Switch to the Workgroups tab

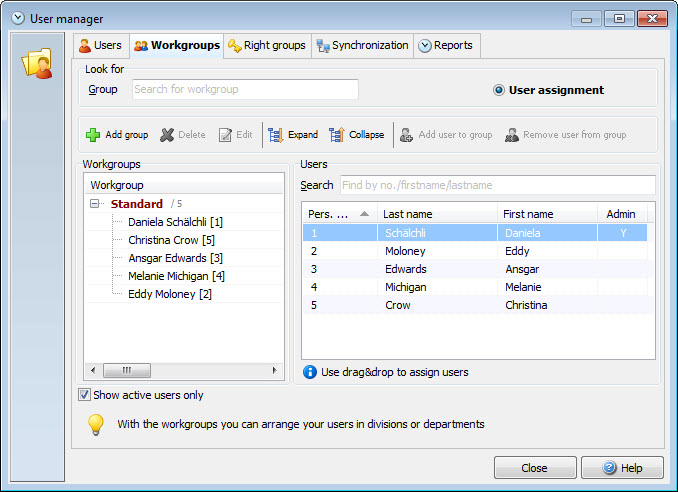tap(177, 45)
